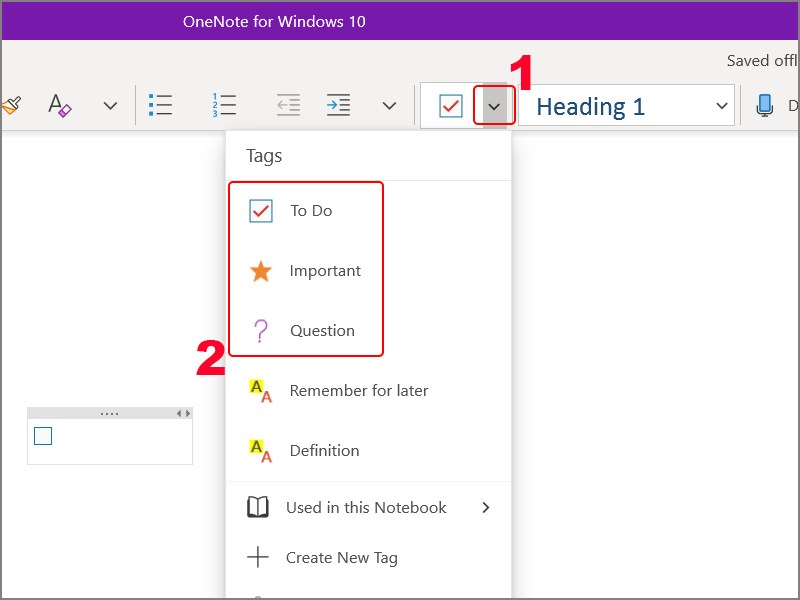Click the To Do tag toolbar button
The width and height of the screenshot is (800, 600).
point(451,106)
